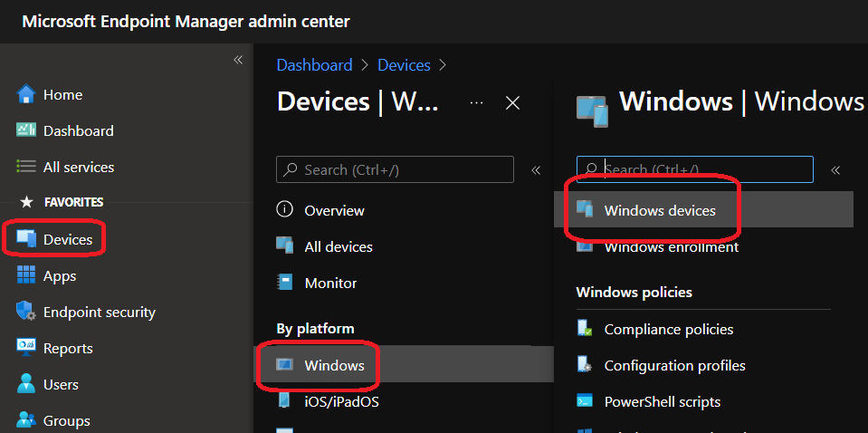Click the Users person icon
868x433 pixels.
[x=26, y=384]
